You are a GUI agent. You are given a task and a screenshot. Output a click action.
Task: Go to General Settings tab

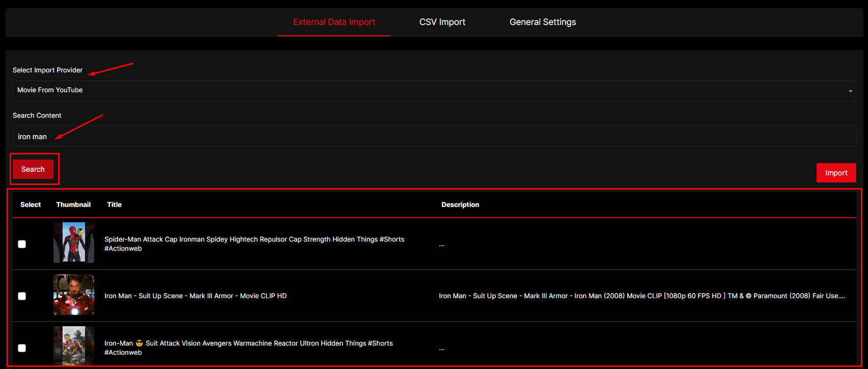[543, 22]
